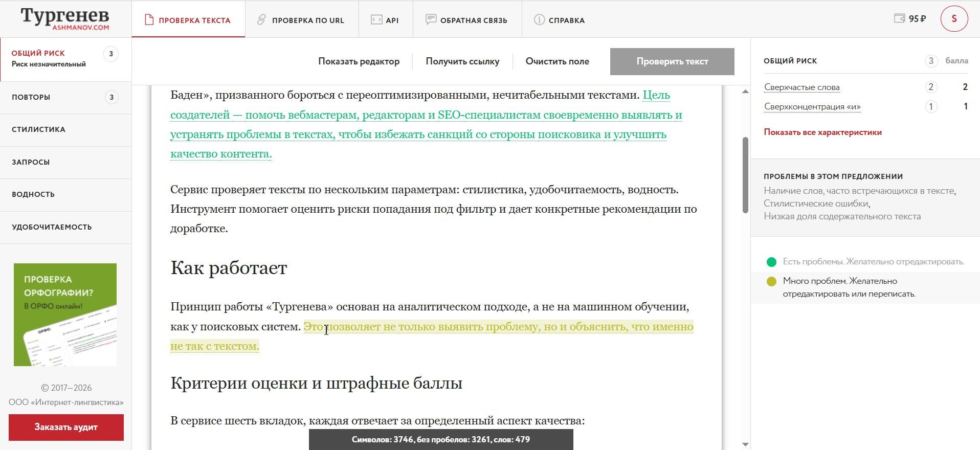Click 'Получить ссылку' link
This screenshot has height=450, width=980.
(x=462, y=61)
